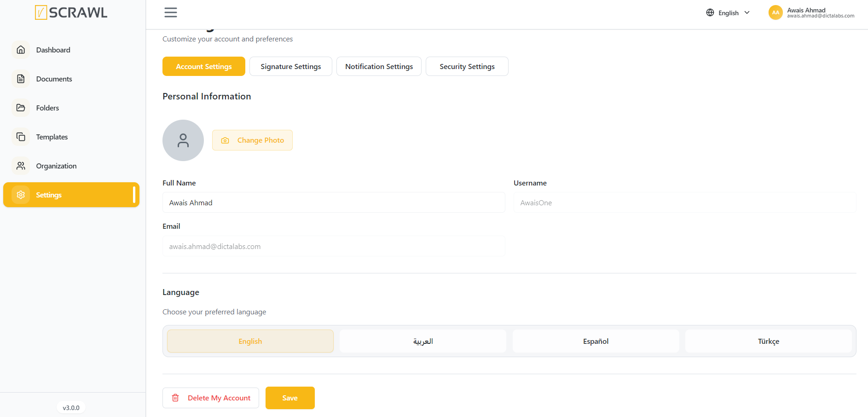Click the profile photo placeholder
868x417 pixels.
(x=183, y=140)
